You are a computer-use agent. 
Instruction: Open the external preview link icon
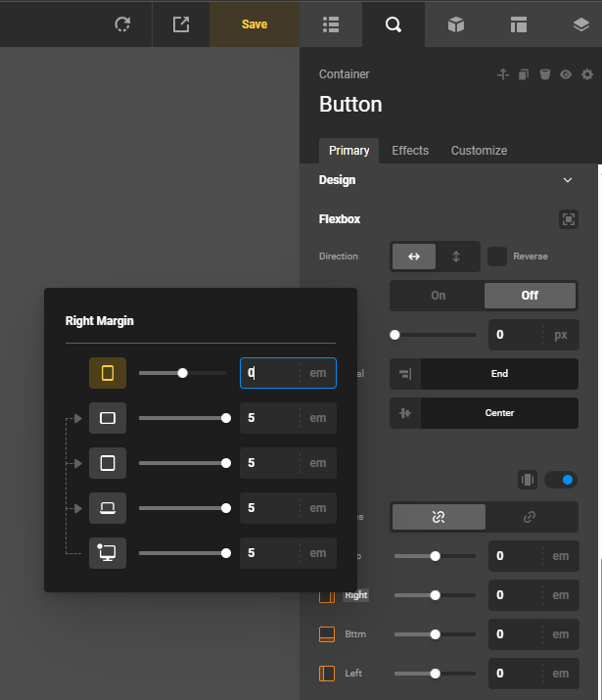pyautogui.click(x=181, y=24)
